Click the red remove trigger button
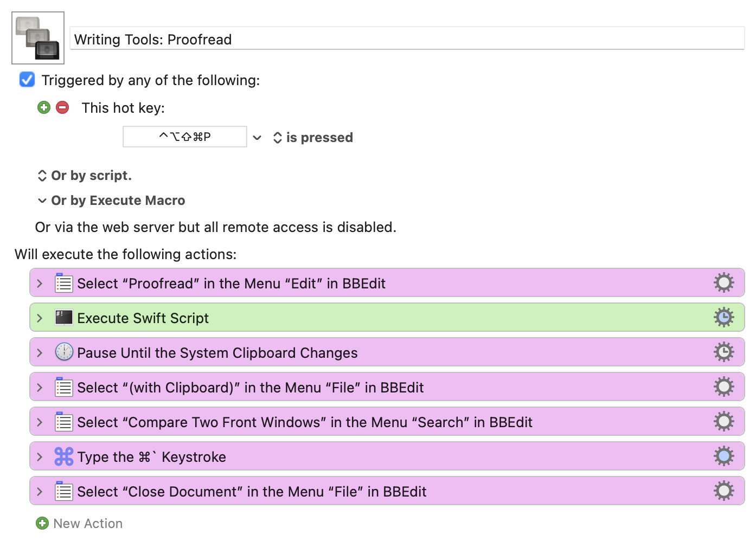The width and height of the screenshot is (756, 541). [x=63, y=107]
